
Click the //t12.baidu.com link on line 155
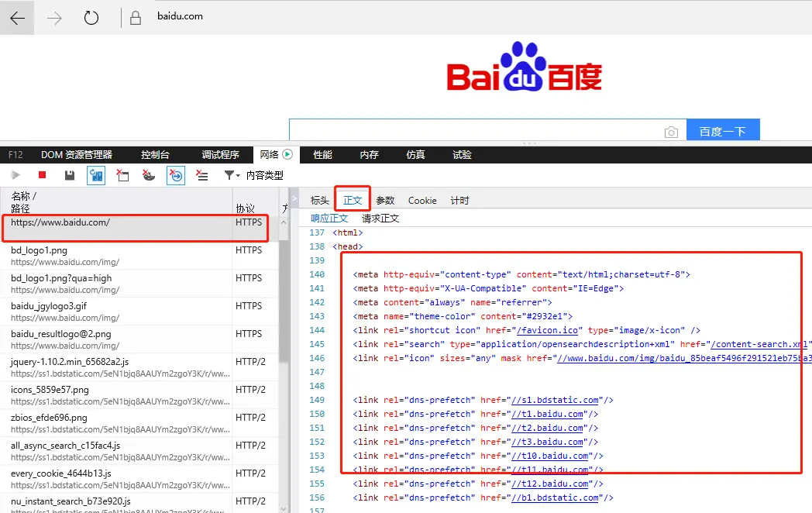[x=549, y=484]
